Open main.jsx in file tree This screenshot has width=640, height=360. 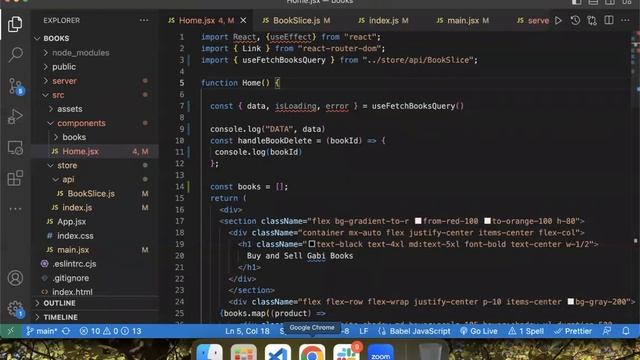tap(73, 250)
